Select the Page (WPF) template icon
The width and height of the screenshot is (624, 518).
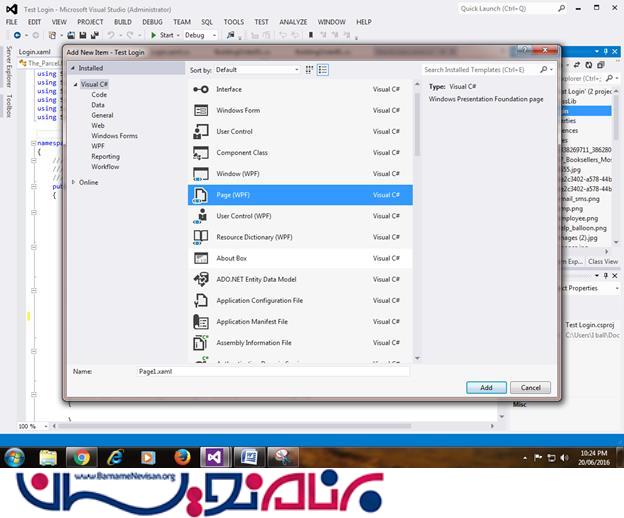point(200,195)
